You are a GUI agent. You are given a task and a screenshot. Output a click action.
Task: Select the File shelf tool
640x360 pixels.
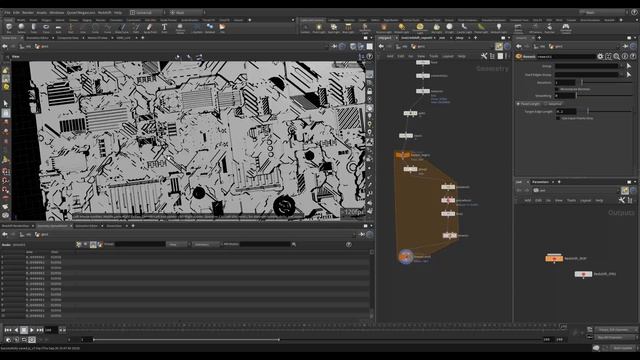tap(222, 28)
